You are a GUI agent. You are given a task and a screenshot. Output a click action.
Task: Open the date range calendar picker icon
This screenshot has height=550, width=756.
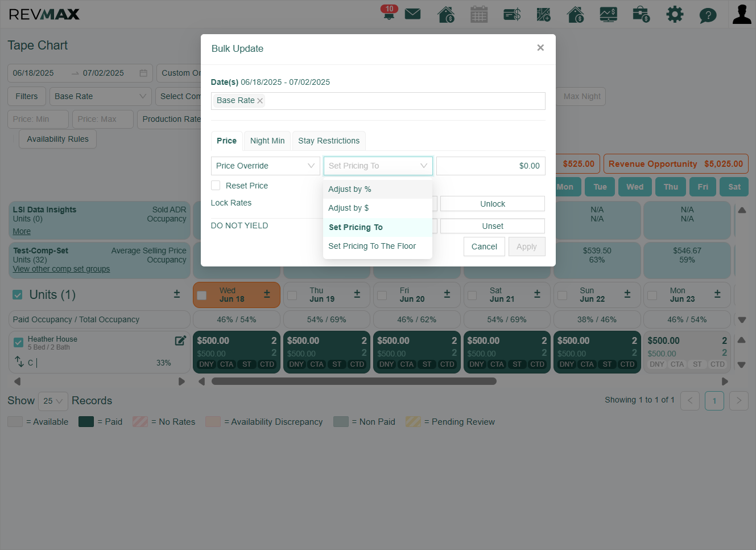click(x=143, y=73)
